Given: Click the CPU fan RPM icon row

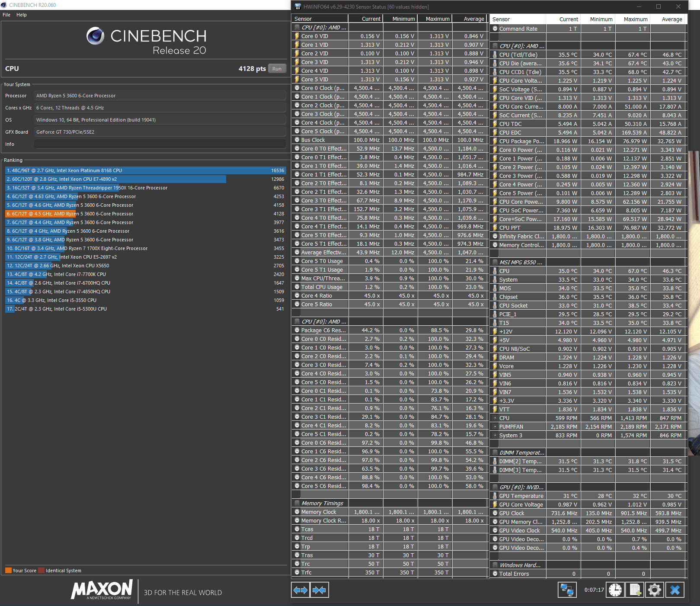Looking at the screenshot, I should (495, 418).
